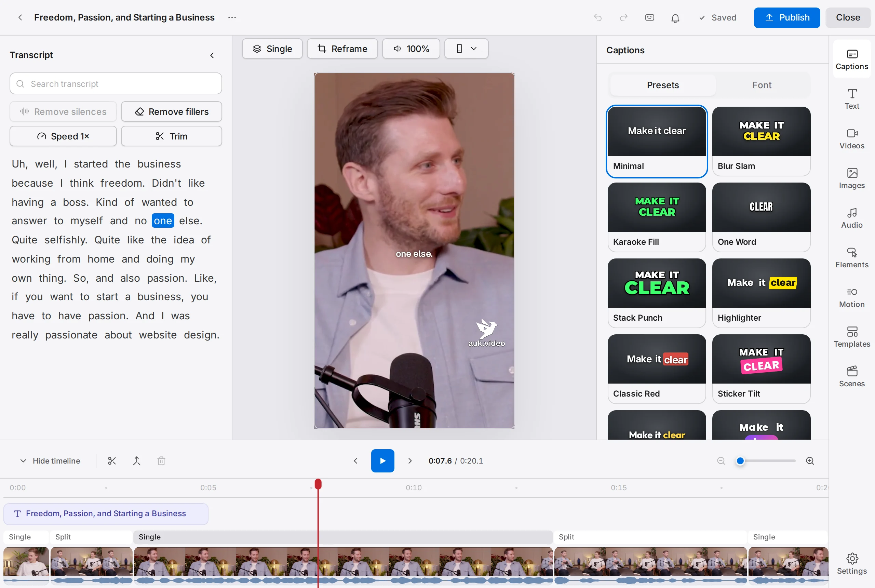Open keyboard shortcuts icon
Screen dimensions: 875x588
point(649,18)
